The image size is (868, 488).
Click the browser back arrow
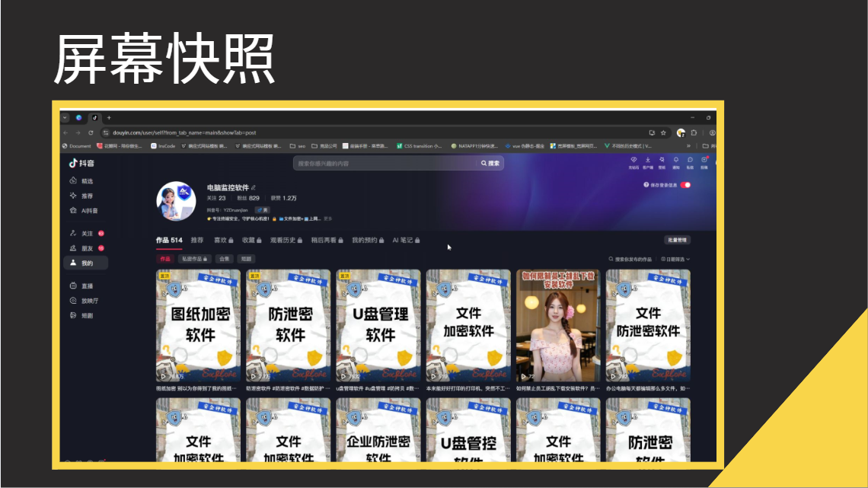pos(66,132)
